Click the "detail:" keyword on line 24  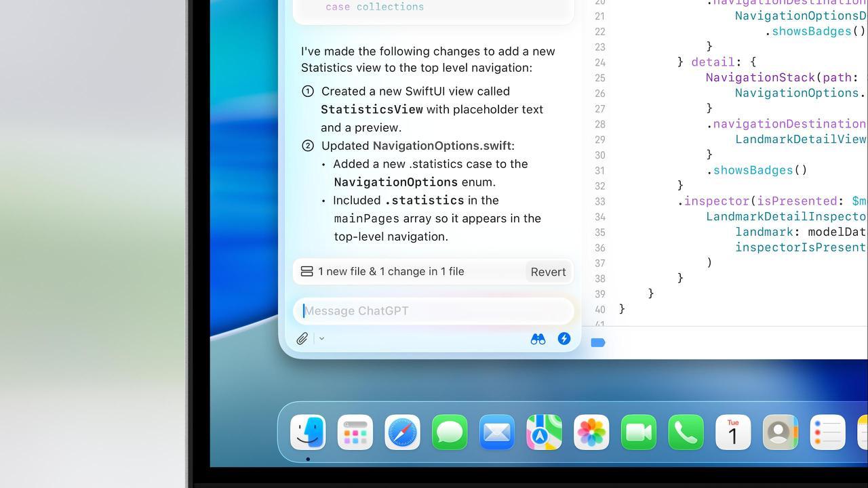(716, 62)
